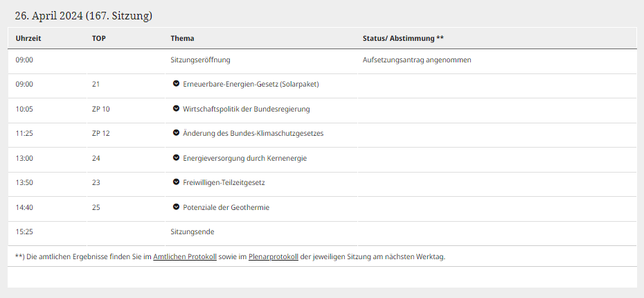Viewport: 644px width, 298px height.
Task: Open the Plenarprotokoll link
Action: pyautogui.click(x=273, y=256)
